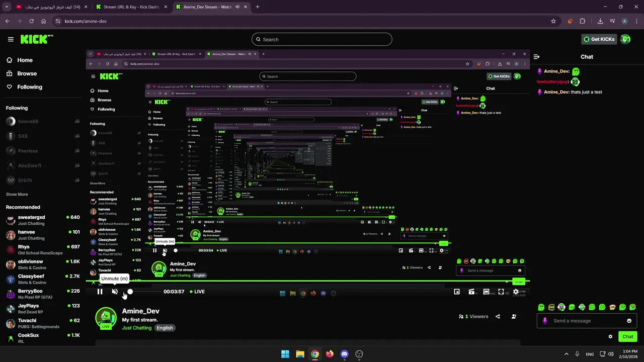Click the large Amine_Dev avatar with LIVE badge

(x=106, y=318)
